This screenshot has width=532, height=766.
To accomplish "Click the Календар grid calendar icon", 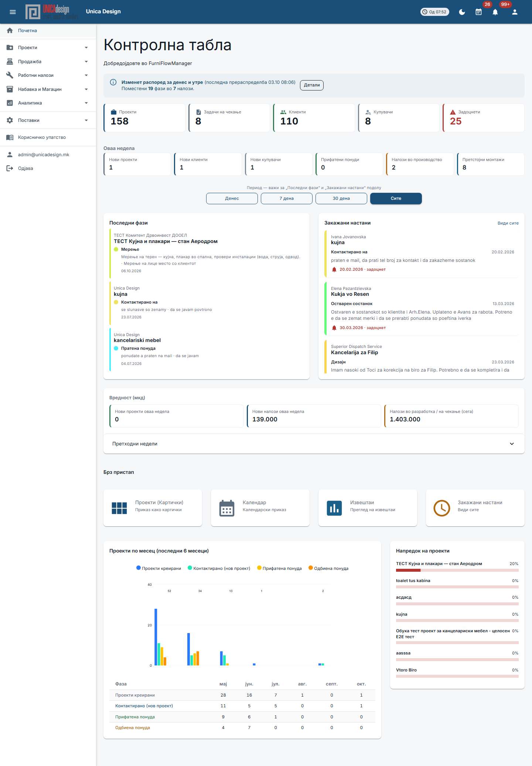I will (x=227, y=508).
